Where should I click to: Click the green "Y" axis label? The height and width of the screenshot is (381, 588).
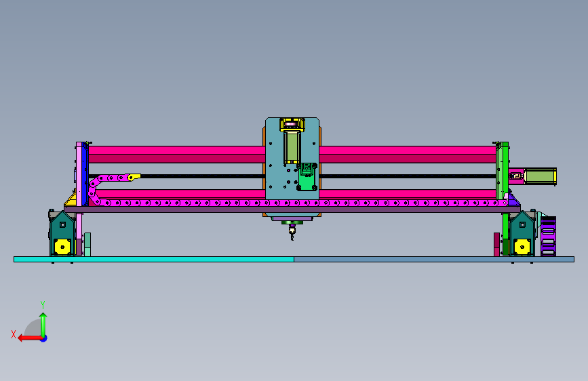(x=43, y=305)
